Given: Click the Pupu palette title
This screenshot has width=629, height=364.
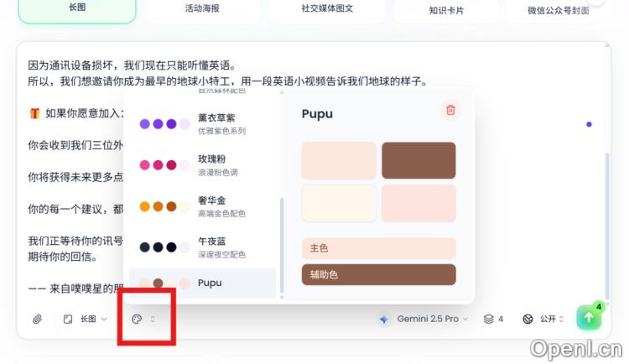Looking at the screenshot, I should [x=317, y=114].
